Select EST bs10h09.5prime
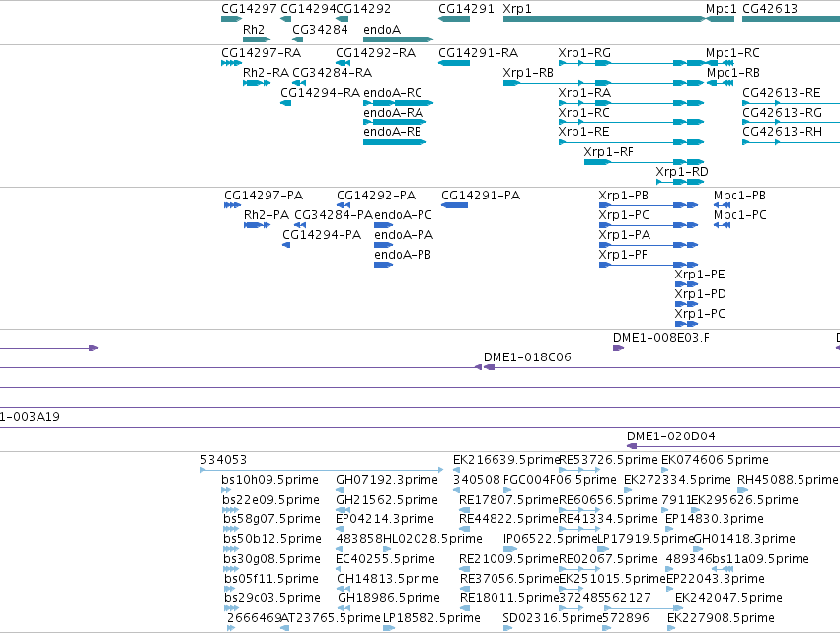Viewport: 840px width, 633px height. 270,480
